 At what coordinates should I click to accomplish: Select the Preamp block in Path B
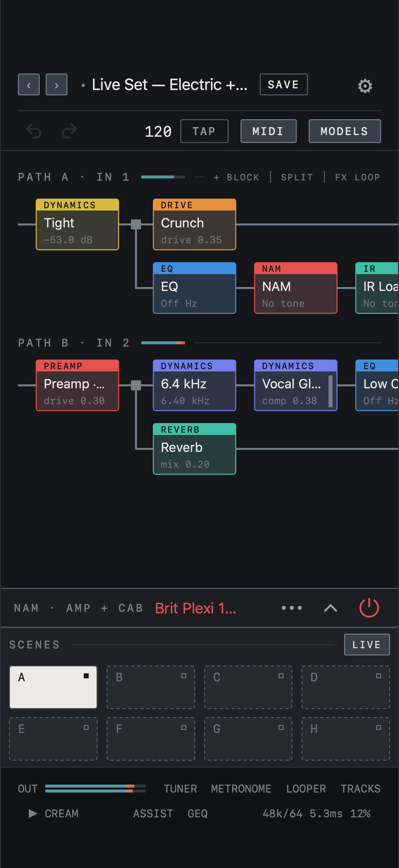click(77, 385)
